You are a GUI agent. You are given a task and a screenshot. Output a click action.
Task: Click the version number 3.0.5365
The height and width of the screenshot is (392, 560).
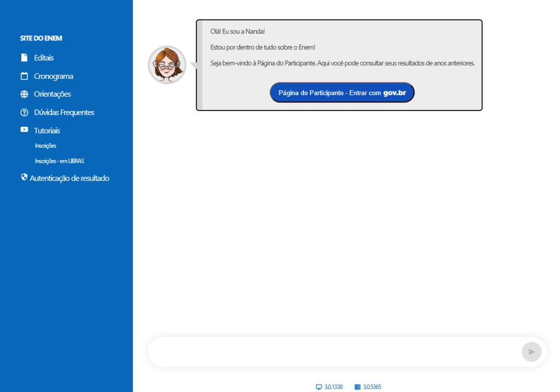tap(372, 387)
